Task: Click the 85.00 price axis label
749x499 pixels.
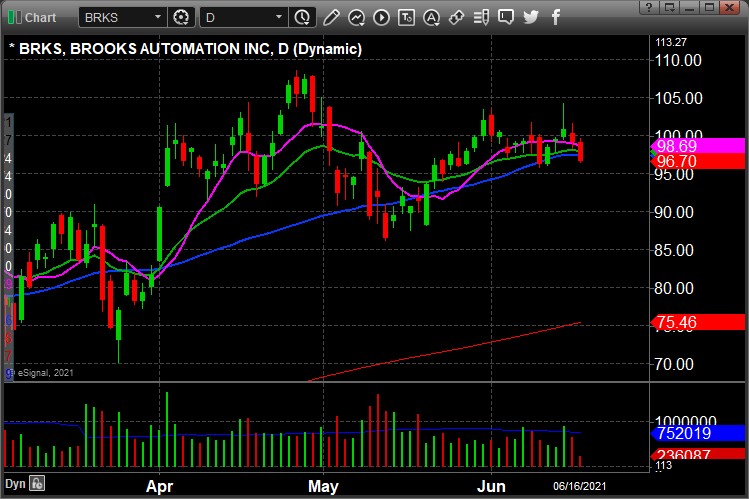Action: click(674, 250)
